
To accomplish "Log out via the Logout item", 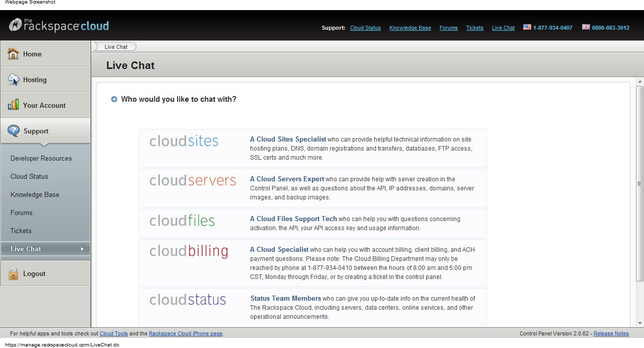I will [45, 273].
